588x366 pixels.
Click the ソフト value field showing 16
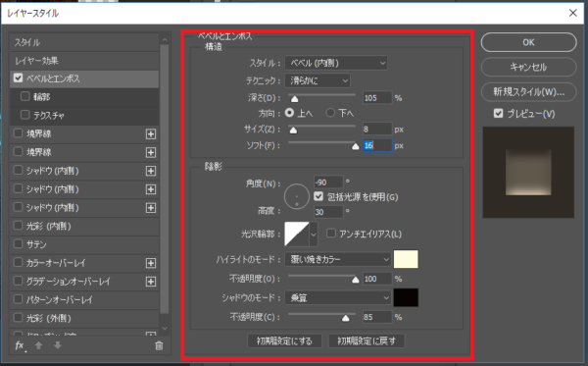pos(377,145)
